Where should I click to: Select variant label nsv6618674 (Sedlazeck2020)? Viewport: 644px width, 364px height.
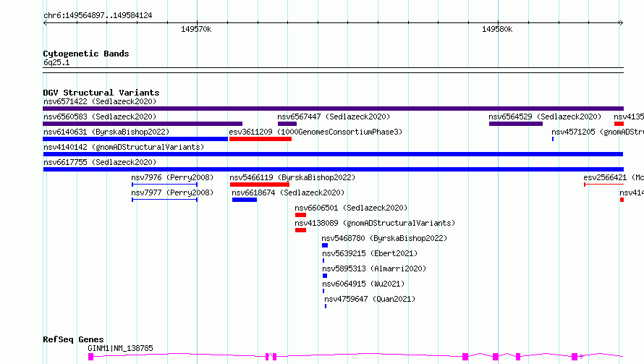coord(288,192)
